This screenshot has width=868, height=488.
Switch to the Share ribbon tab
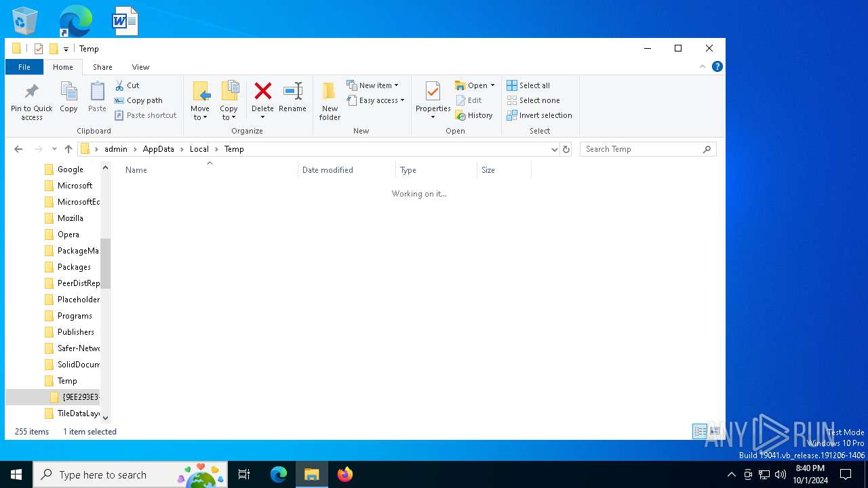click(102, 67)
